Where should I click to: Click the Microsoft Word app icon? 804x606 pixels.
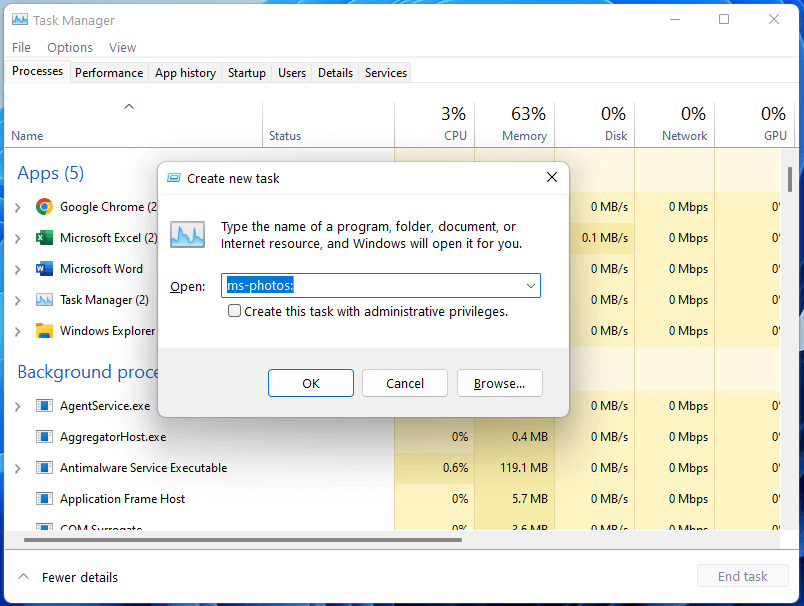pyautogui.click(x=44, y=269)
